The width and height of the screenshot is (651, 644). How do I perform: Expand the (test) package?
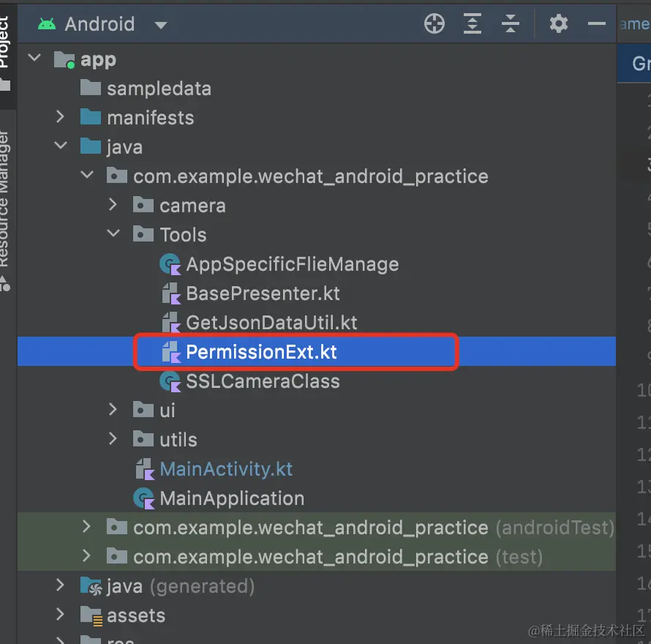[86, 555]
